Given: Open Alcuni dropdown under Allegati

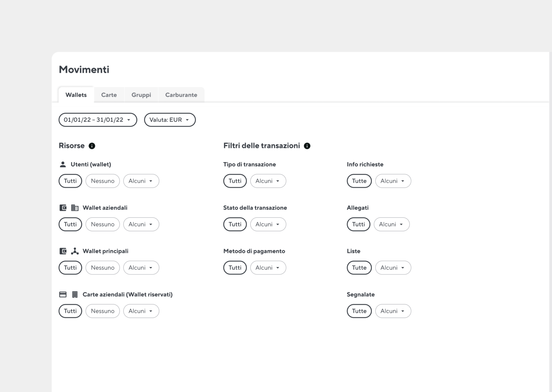Looking at the screenshot, I should point(391,224).
